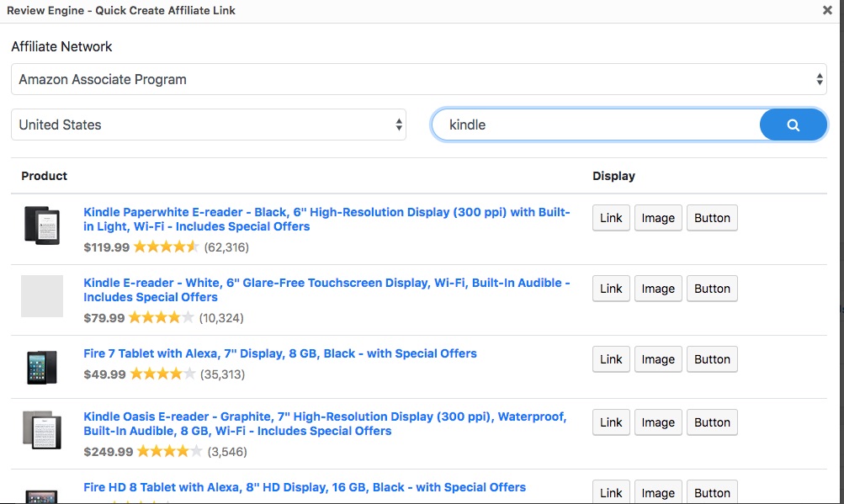
Task: Click the $119.99 price text
Action: [x=107, y=247]
